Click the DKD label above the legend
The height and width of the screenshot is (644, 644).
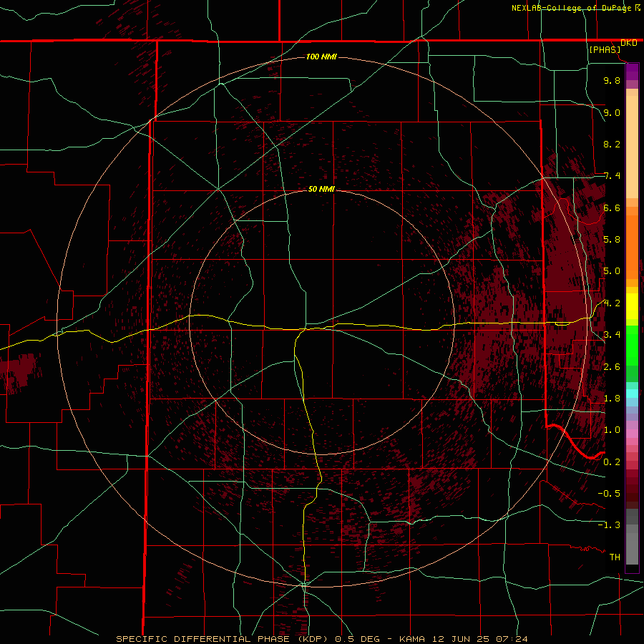pyautogui.click(x=629, y=43)
